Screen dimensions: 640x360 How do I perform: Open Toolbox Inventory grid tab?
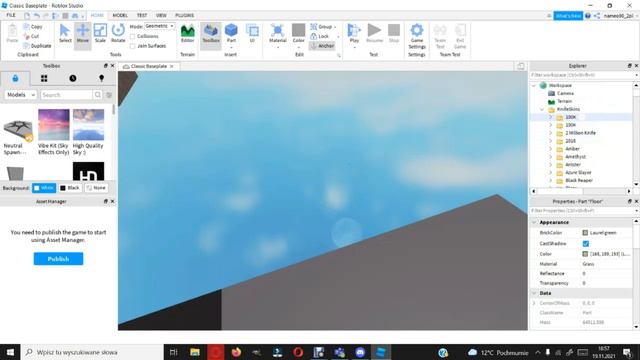pyautogui.click(x=44, y=78)
